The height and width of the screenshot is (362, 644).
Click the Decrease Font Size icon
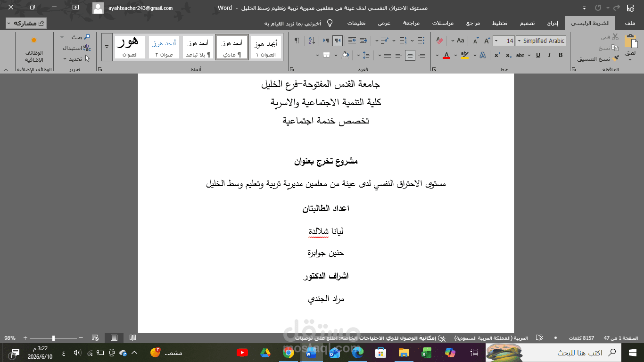tap(476, 41)
